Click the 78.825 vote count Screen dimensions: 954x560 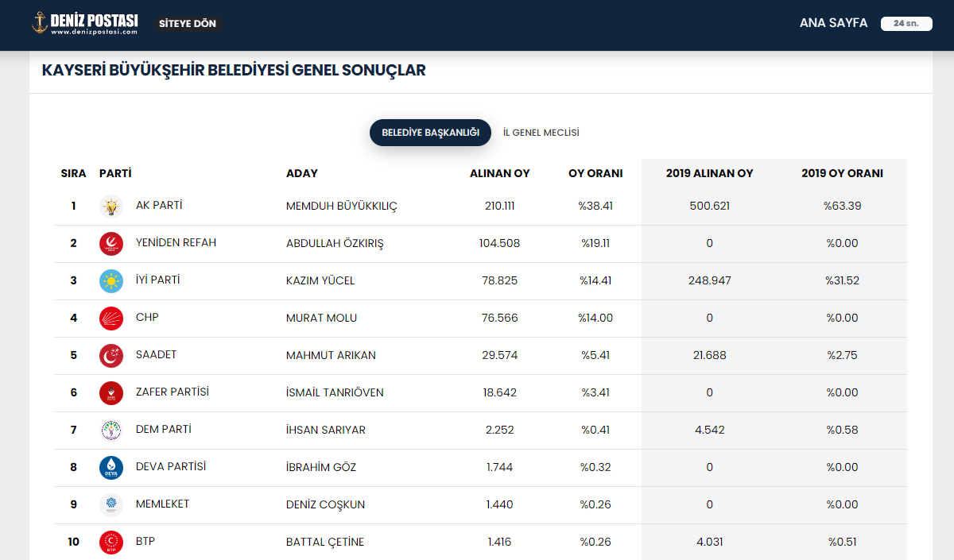click(x=500, y=280)
